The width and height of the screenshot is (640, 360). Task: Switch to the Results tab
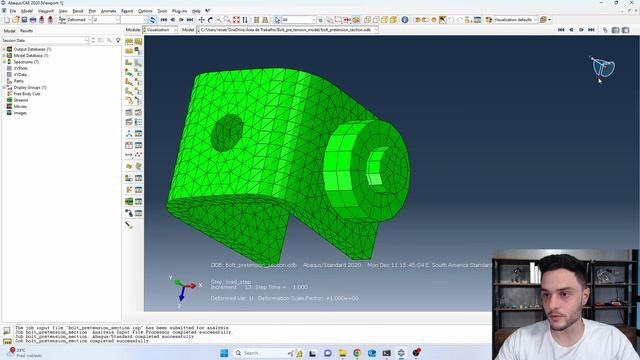[27, 31]
